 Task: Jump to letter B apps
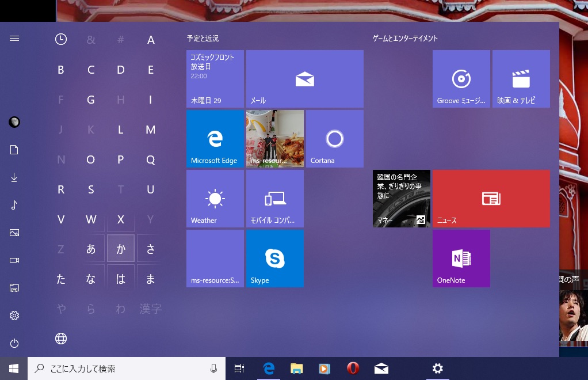pyautogui.click(x=61, y=70)
